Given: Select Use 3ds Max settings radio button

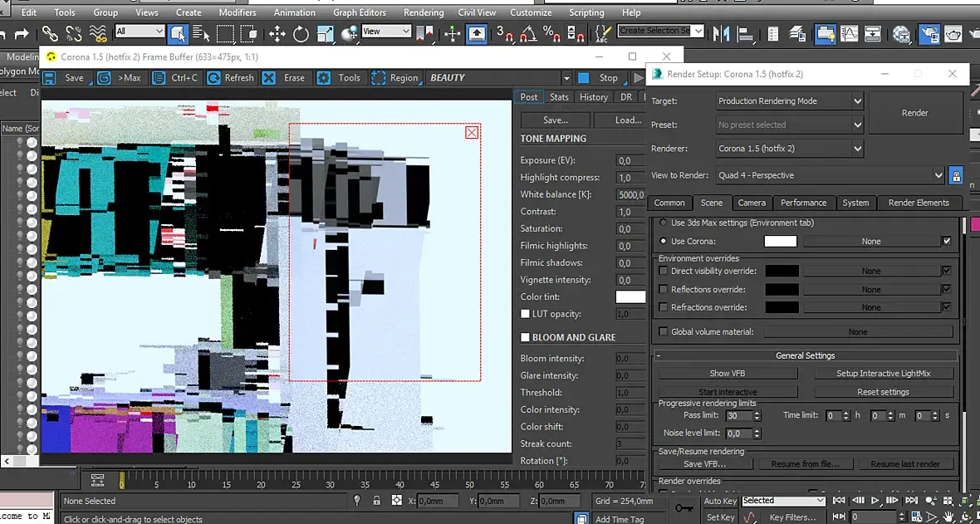Looking at the screenshot, I should coord(663,223).
